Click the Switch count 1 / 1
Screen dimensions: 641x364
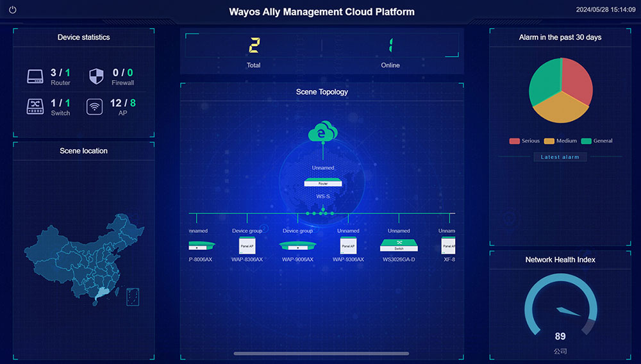(x=60, y=103)
